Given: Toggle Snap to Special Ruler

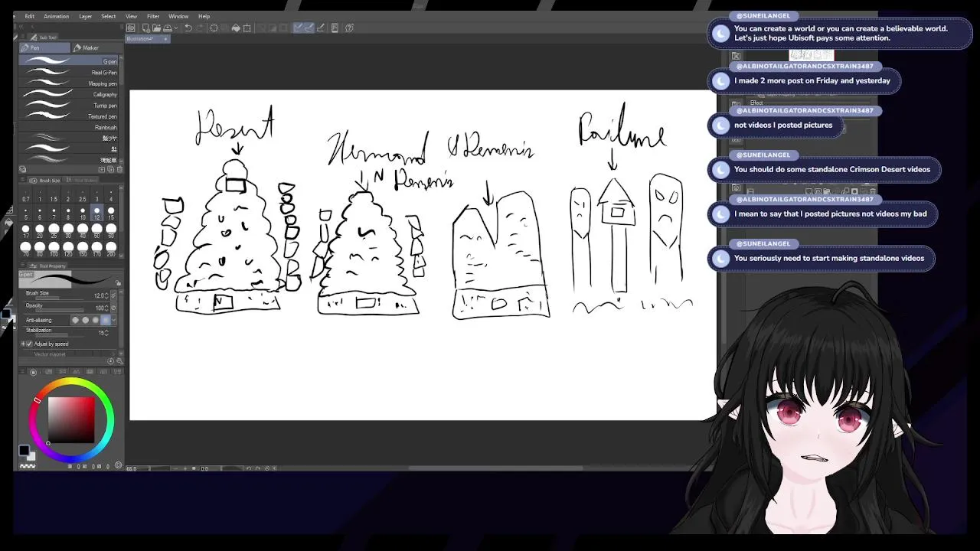Looking at the screenshot, I should point(309,28).
